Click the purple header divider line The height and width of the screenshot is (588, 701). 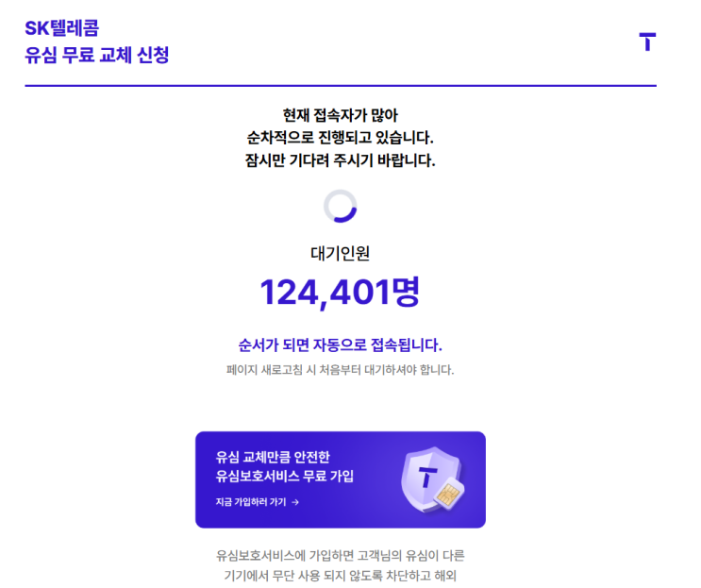pos(341,85)
